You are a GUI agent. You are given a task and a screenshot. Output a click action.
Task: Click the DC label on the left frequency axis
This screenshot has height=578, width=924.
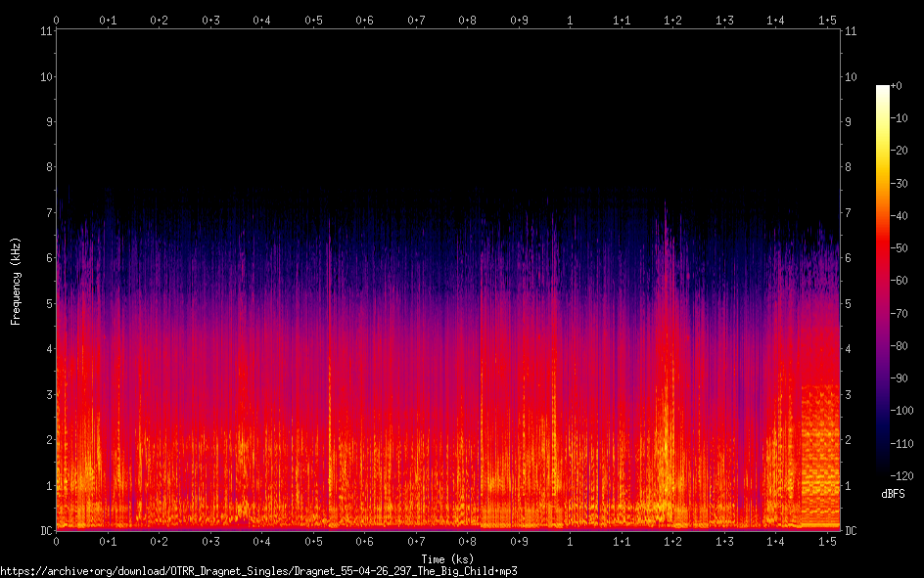(44, 531)
